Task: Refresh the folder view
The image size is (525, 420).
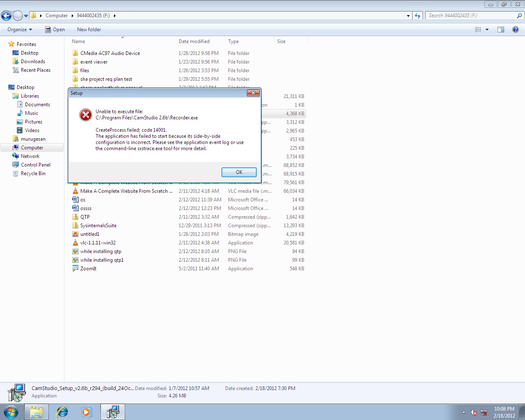Action: coord(418,16)
